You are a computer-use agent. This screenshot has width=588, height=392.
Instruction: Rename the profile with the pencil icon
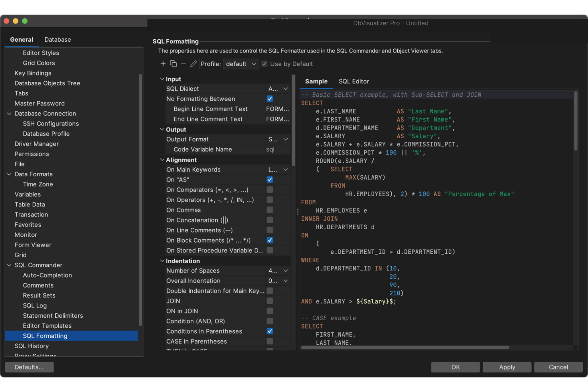193,64
